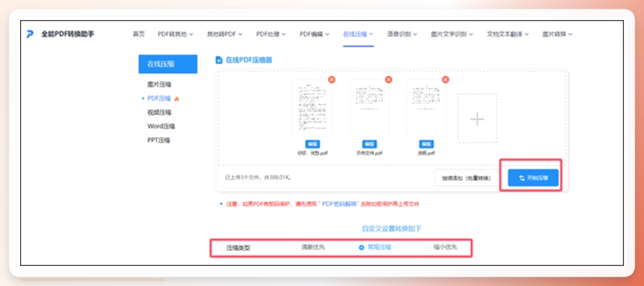Click the 说明.pdf file name
This screenshot has height=286, width=644.
(427, 153)
